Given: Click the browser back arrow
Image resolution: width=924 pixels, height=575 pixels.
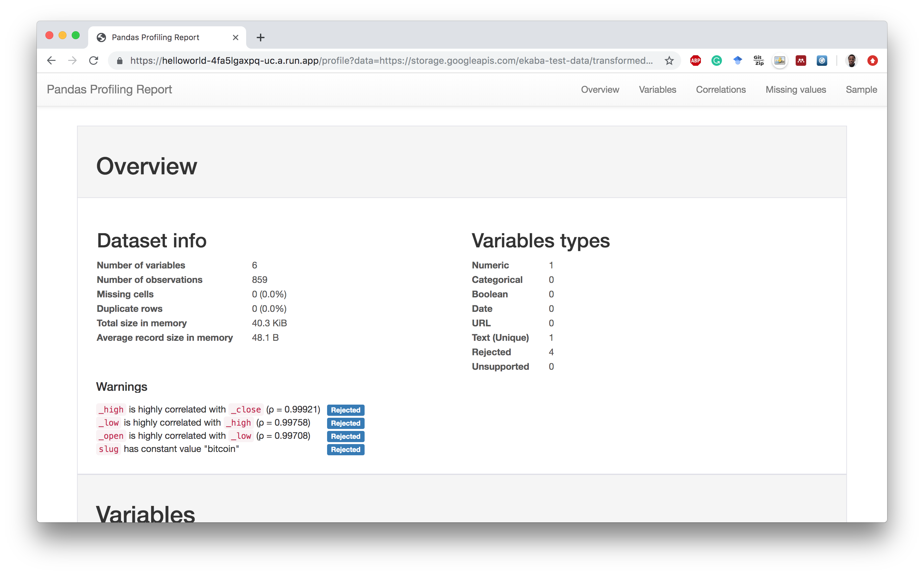Looking at the screenshot, I should pos(51,61).
